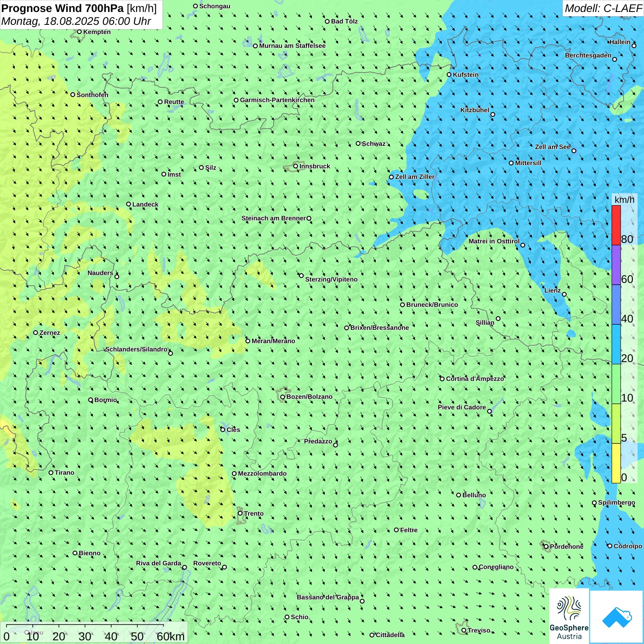
Task: Click the Bozen/Bolzano city marker
Action: (283, 397)
